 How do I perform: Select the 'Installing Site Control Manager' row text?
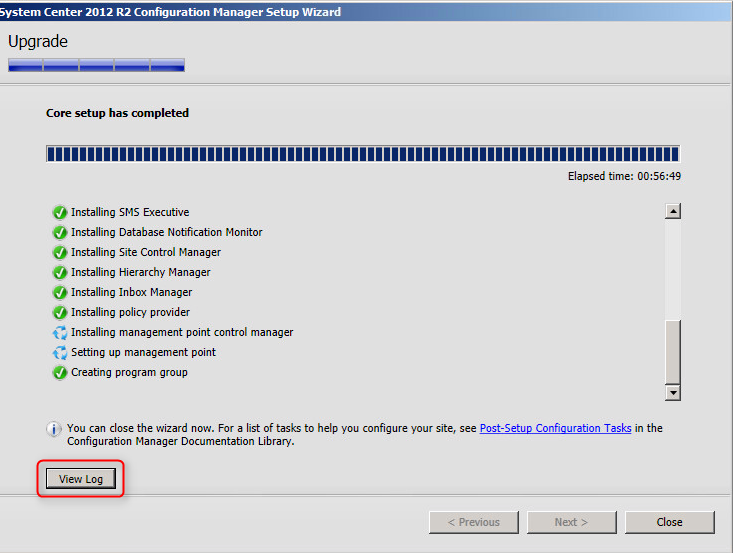click(146, 252)
